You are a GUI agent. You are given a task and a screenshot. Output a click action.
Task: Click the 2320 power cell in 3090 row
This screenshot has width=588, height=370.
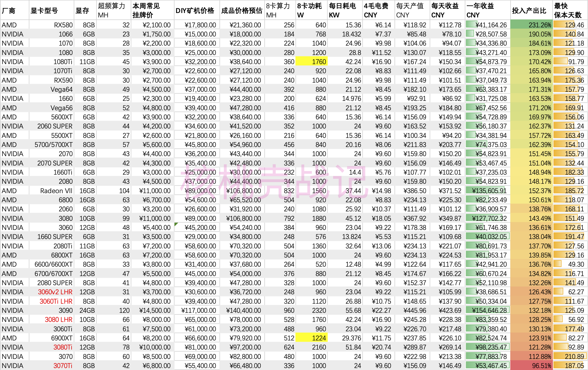[312, 310]
